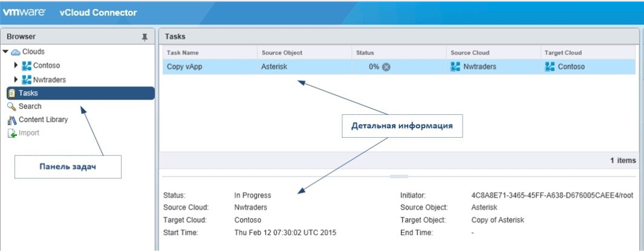The image size is (644, 252).
Task: Click the 'Copy of Asterisk' target object value
Action: click(x=498, y=220)
